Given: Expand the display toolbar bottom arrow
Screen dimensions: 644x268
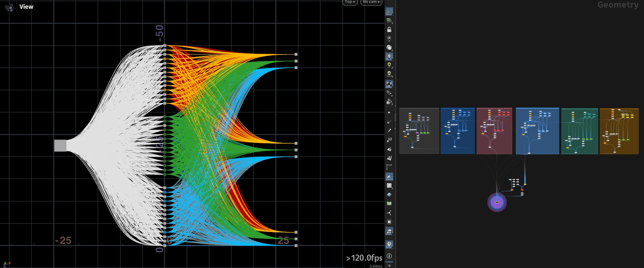Looking at the screenshot, I should tap(389, 266).
